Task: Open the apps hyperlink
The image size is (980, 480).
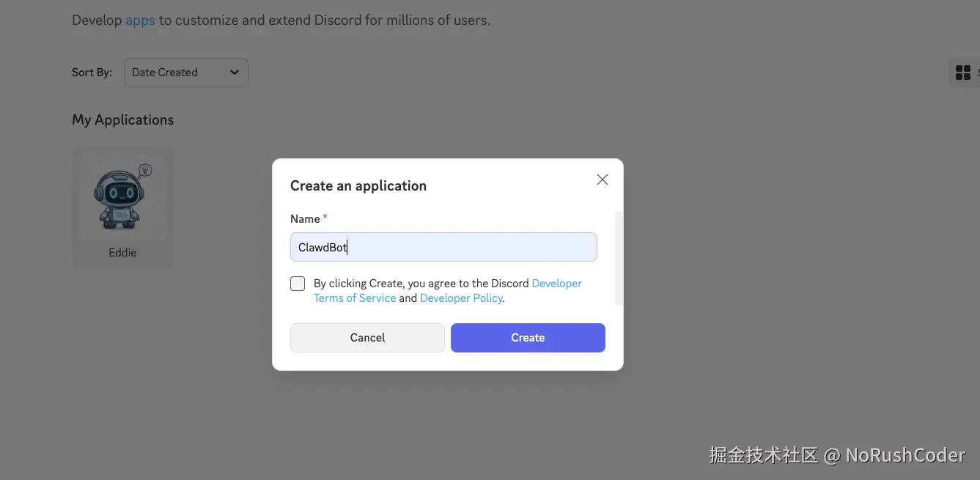Action: click(139, 20)
